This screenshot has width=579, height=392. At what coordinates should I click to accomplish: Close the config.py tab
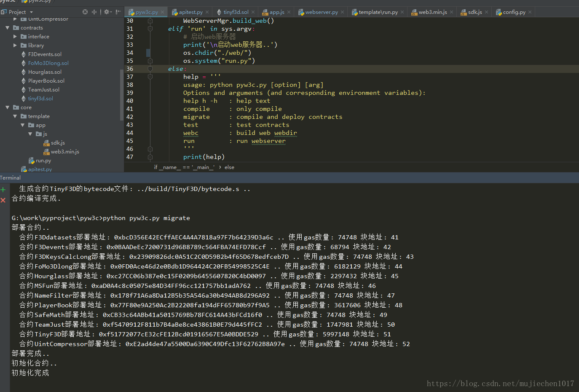[x=530, y=12]
